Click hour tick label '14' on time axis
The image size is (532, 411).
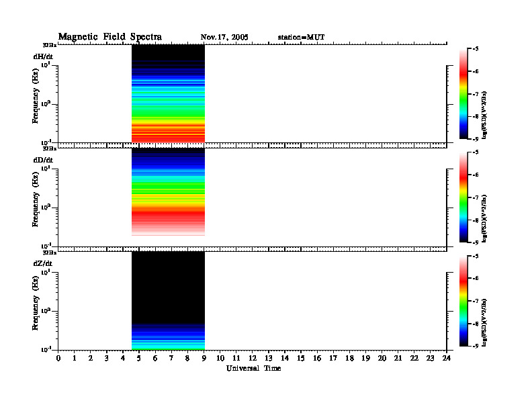285,358
